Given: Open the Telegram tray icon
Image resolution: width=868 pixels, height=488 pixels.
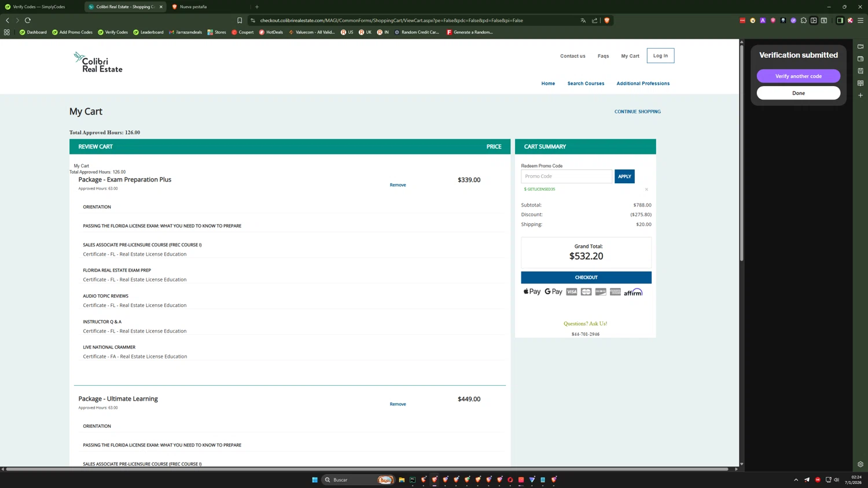Looking at the screenshot, I should coord(807,479).
